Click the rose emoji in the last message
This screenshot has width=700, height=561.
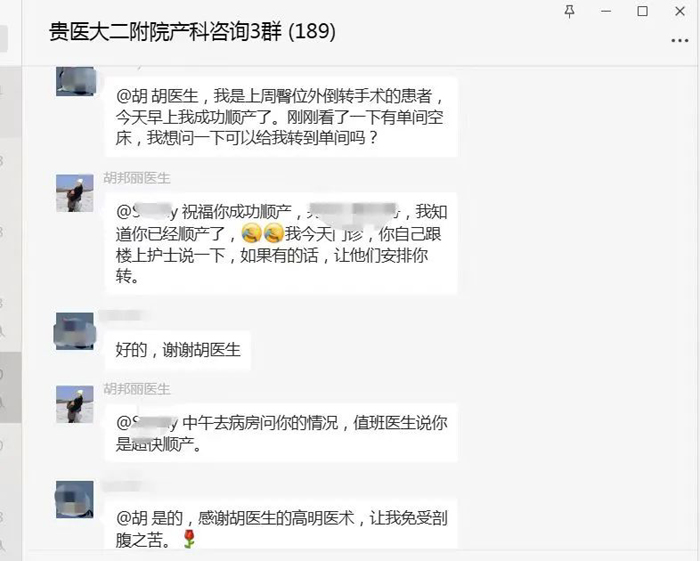(189, 539)
